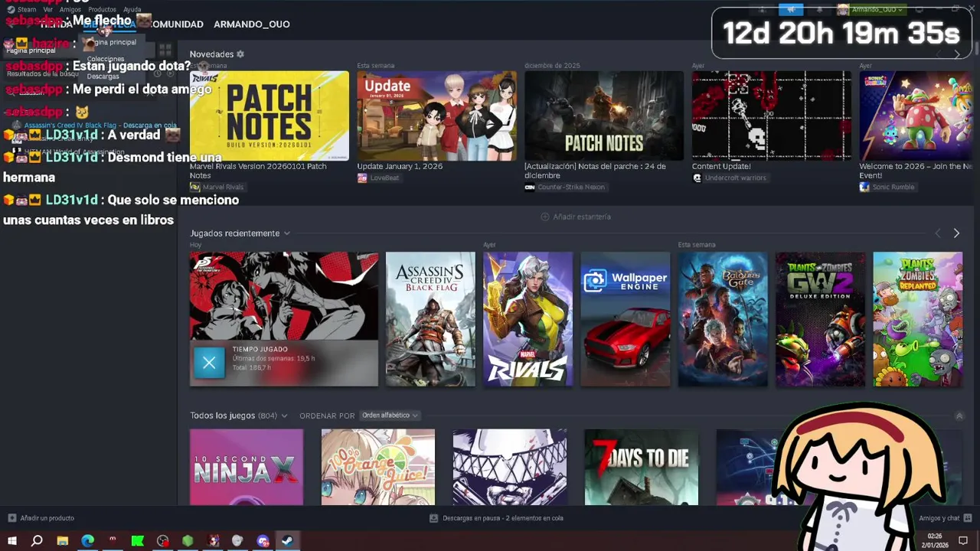Switch to the COMUNIDAD tab

point(177,24)
